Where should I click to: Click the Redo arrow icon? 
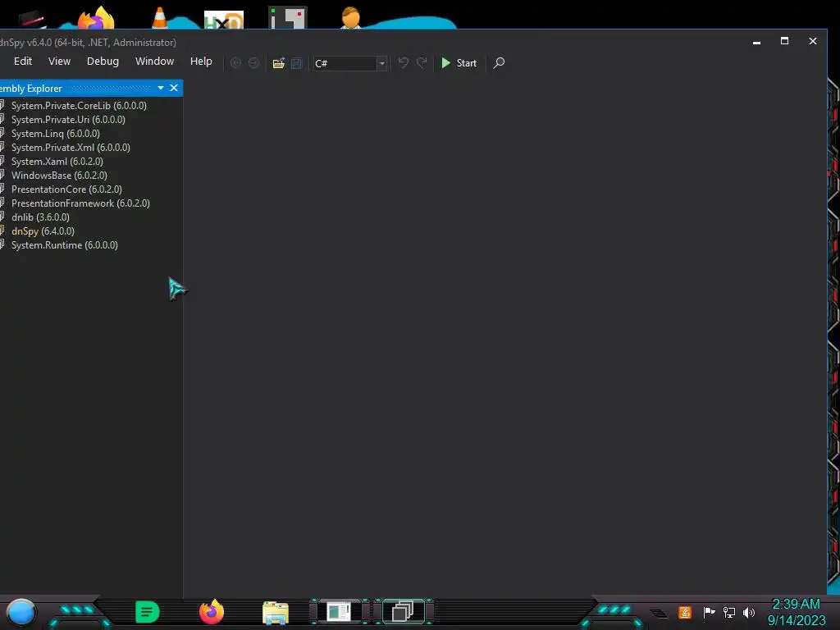(x=422, y=63)
